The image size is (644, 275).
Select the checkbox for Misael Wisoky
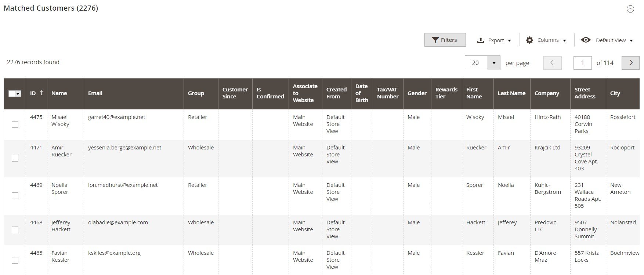[x=15, y=124]
